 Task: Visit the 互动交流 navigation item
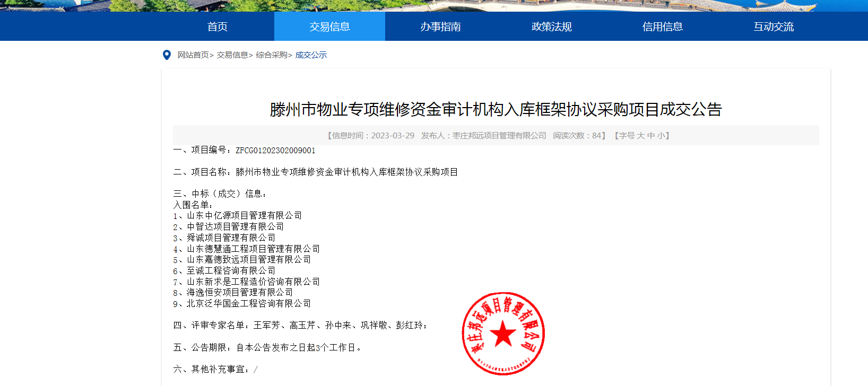point(774,27)
